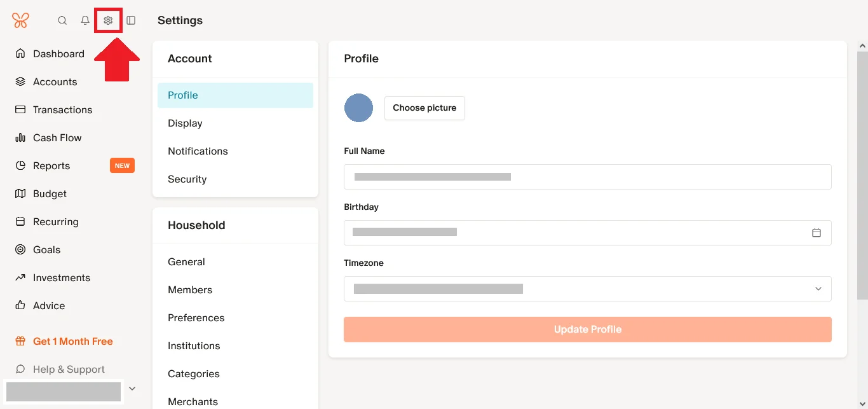The height and width of the screenshot is (409, 868).
Task: Collapse the sidebar panel toggle icon
Action: [x=131, y=20]
